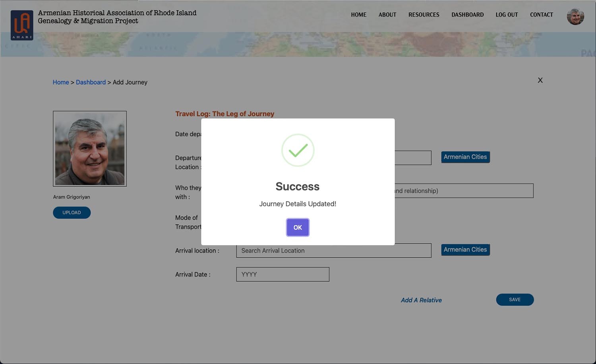Go to HOME in the top navigation
Viewport: 596px width, 364px height.
click(358, 15)
